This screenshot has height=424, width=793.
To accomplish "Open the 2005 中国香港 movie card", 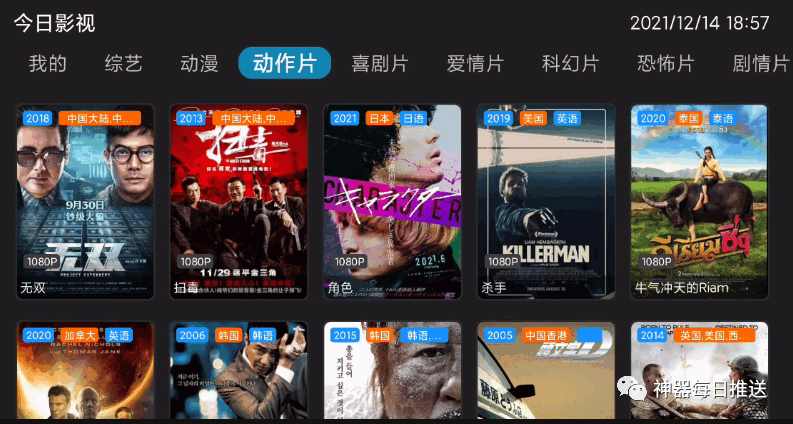I will pyautogui.click(x=546, y=370).
